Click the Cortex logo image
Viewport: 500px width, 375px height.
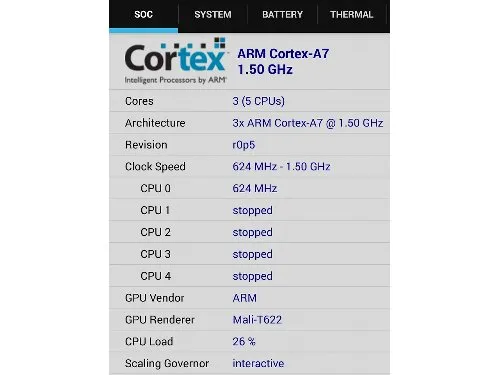pos(176,60)
